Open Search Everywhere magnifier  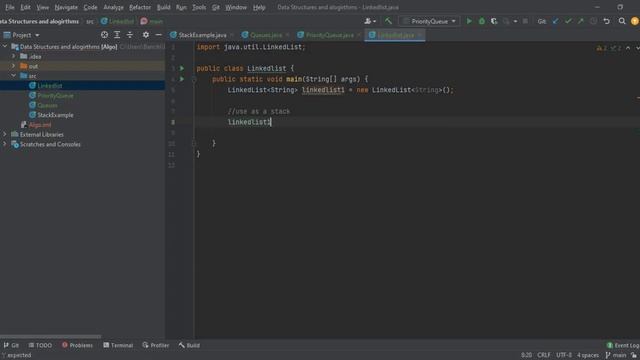(x=622, y=21)
